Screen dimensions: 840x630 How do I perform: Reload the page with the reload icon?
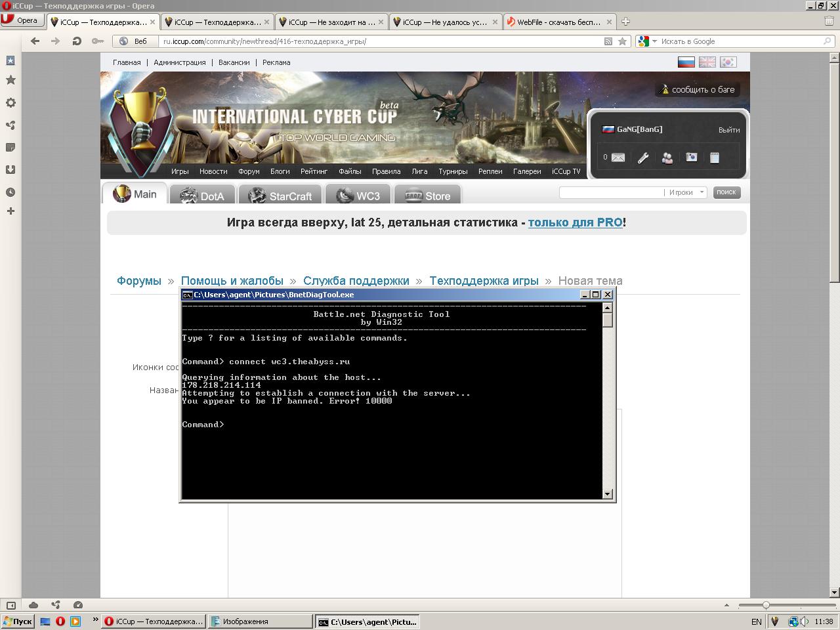[x=77, y=41]
